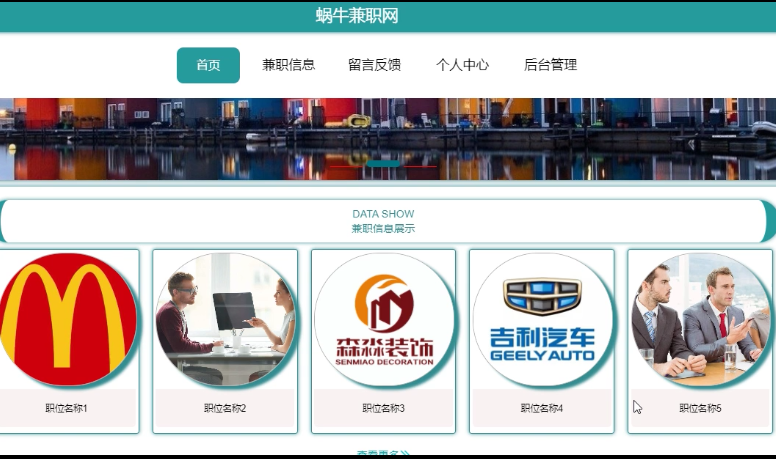Click the 职位名称5 label
Image resolution: width=776 pixels, height=459 pixels.
700,408
